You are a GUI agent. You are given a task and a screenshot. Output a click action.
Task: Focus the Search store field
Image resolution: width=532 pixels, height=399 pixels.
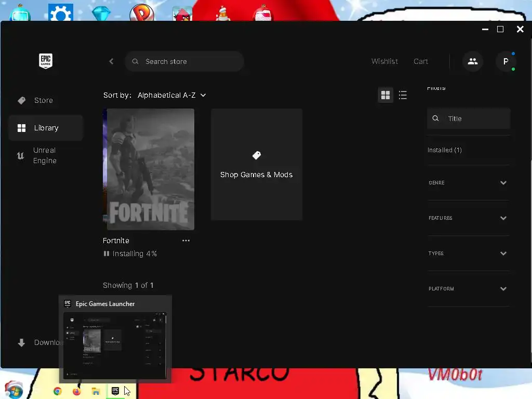(x=184, y=61)
